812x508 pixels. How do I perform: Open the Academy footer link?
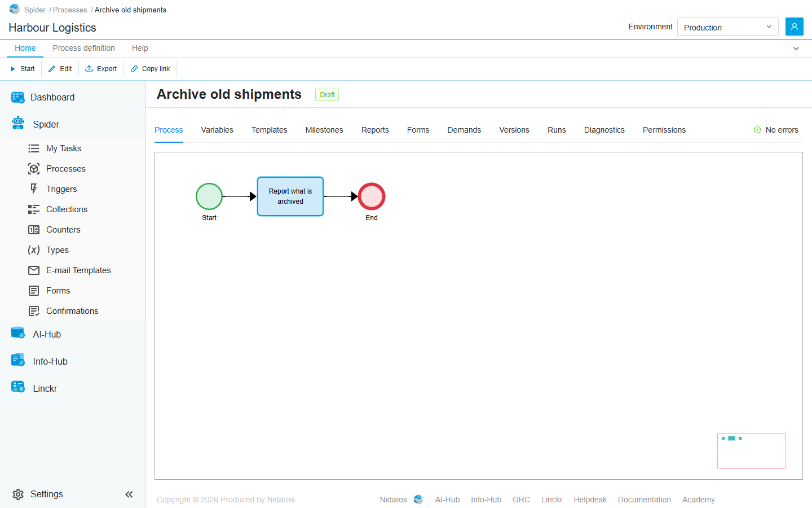(699, 500)
